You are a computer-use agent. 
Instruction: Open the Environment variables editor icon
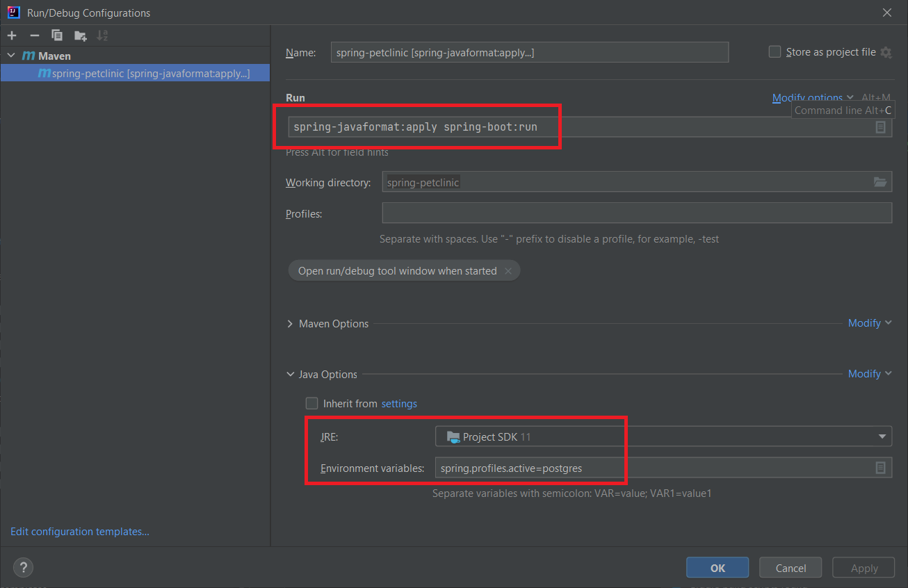880,468
